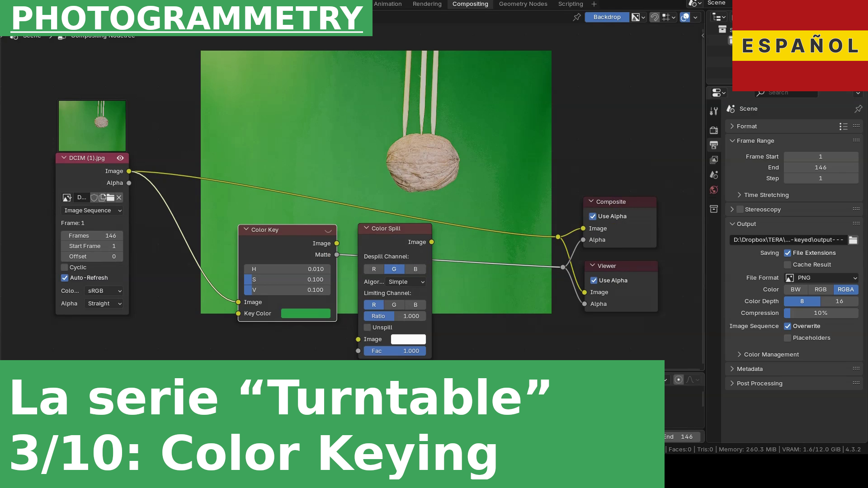
Task: Uncheck Use Alpha on the Viewer node
Action: coord(594,281)
